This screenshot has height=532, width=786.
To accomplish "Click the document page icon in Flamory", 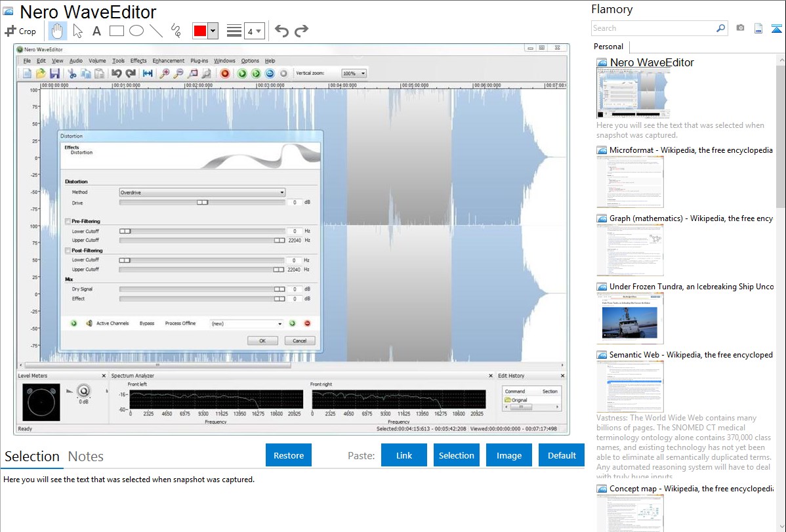I will pyautogui.click(x=758, y=28).
